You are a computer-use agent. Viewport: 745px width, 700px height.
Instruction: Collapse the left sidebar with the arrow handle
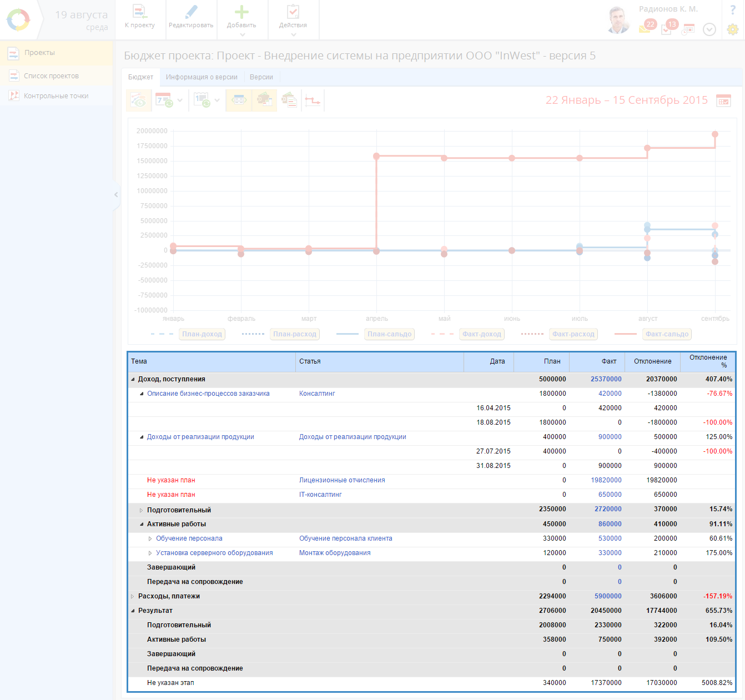116,195
